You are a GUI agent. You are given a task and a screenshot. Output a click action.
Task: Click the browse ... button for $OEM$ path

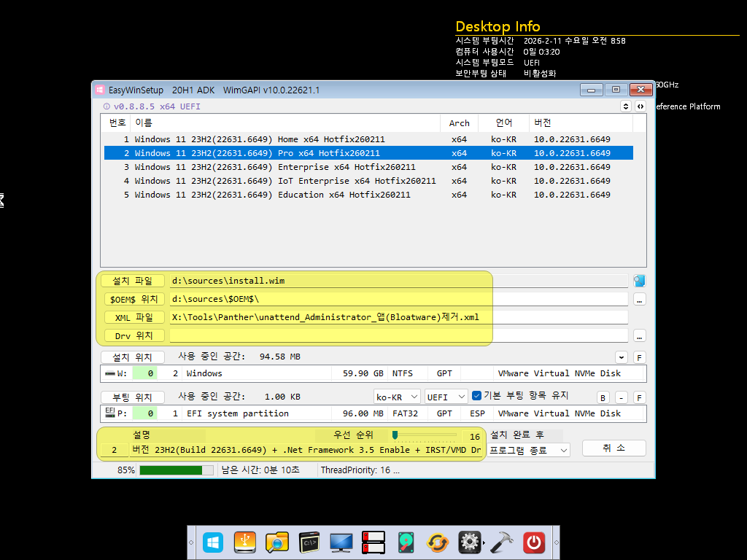coord(639,300)
